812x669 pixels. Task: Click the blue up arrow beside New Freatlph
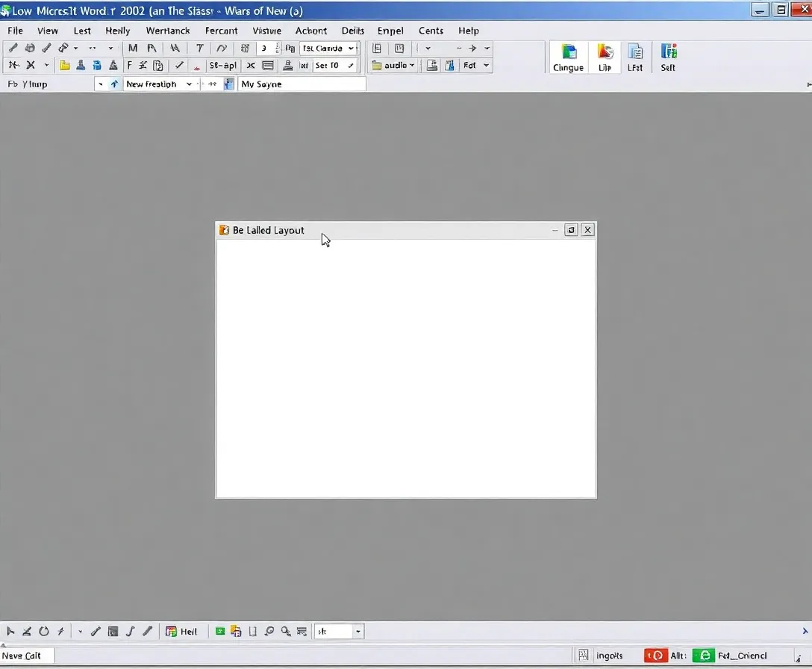pyautogui.click(x=114, y=84)
